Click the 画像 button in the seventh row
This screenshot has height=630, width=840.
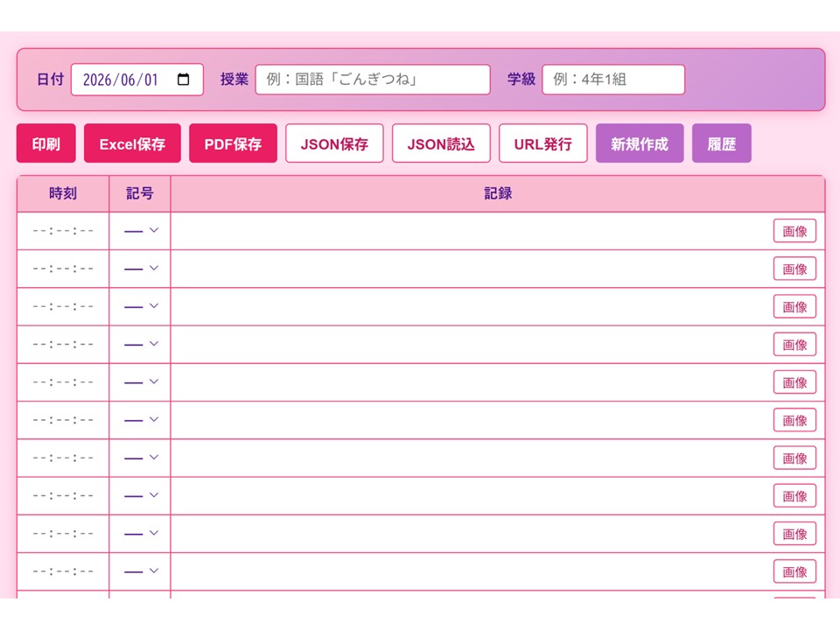[x=794, y=458]
